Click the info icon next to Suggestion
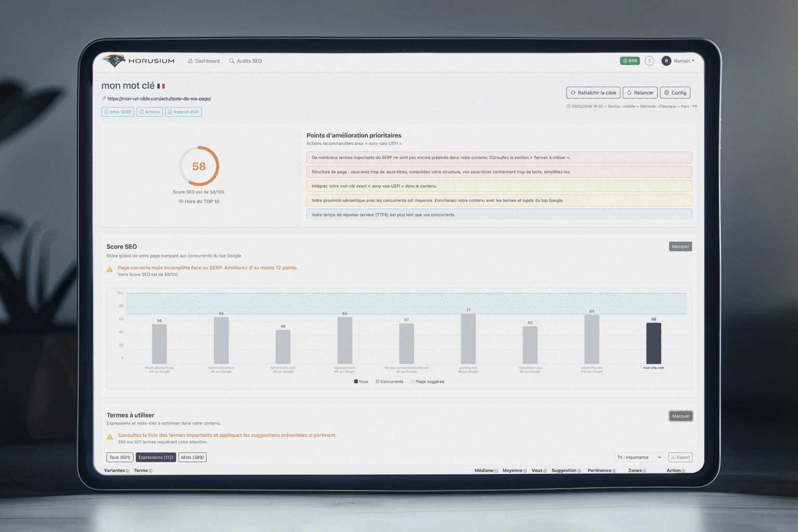This screenshot has width=798, height=532. coord(579,471)
